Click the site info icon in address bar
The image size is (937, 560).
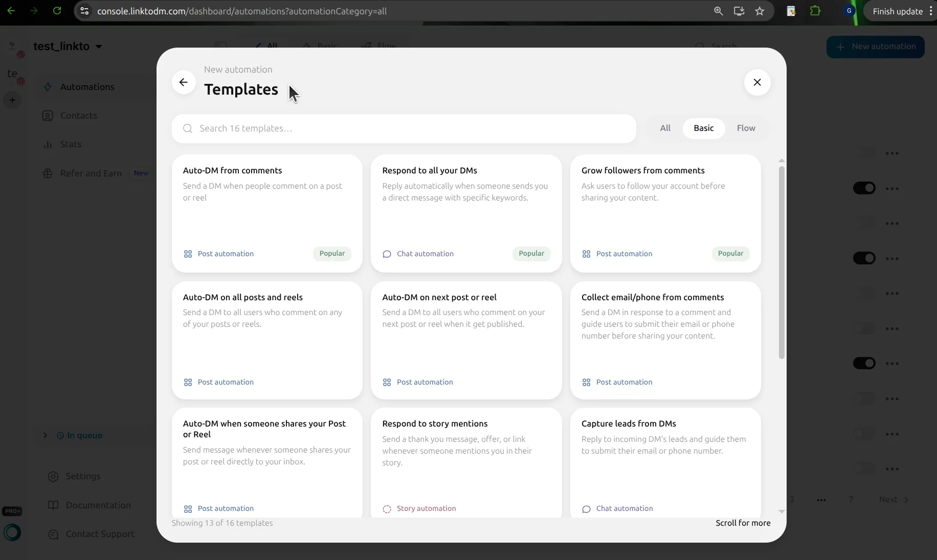click(x=84, y=11)
